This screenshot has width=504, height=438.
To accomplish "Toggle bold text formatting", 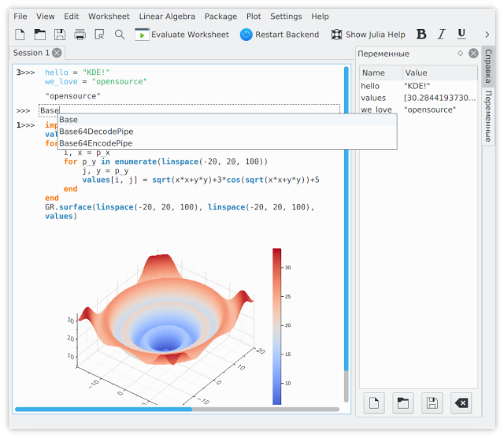I will [x=421, y=35].
